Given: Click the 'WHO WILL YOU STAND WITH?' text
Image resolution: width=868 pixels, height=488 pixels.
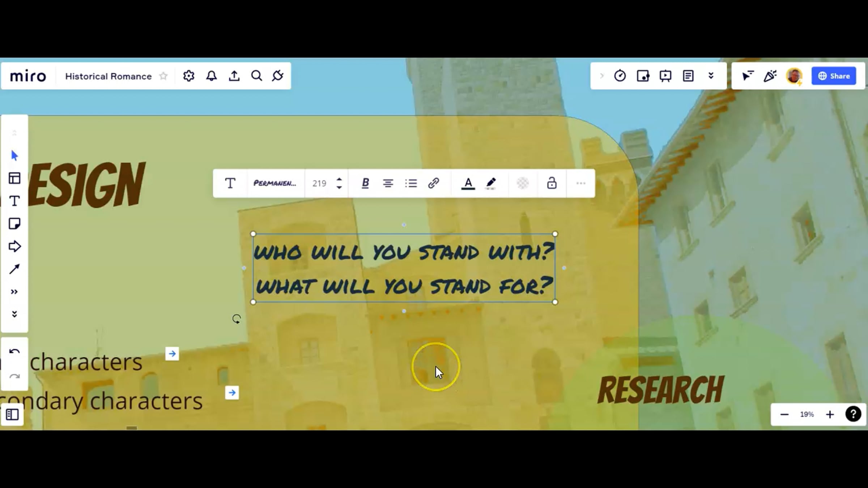Looking at the screenshot, I should click(x=404, y=252).
